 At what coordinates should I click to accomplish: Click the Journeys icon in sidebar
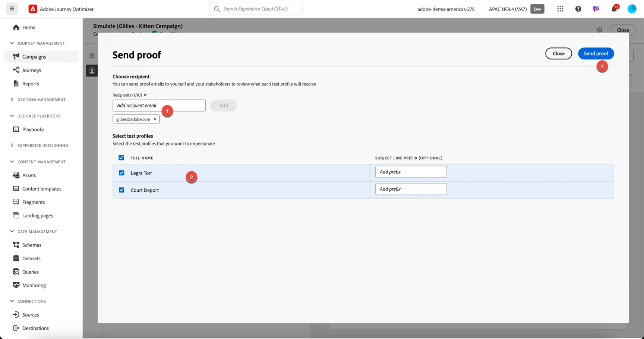pyautogui.click(x=16, y=70)
